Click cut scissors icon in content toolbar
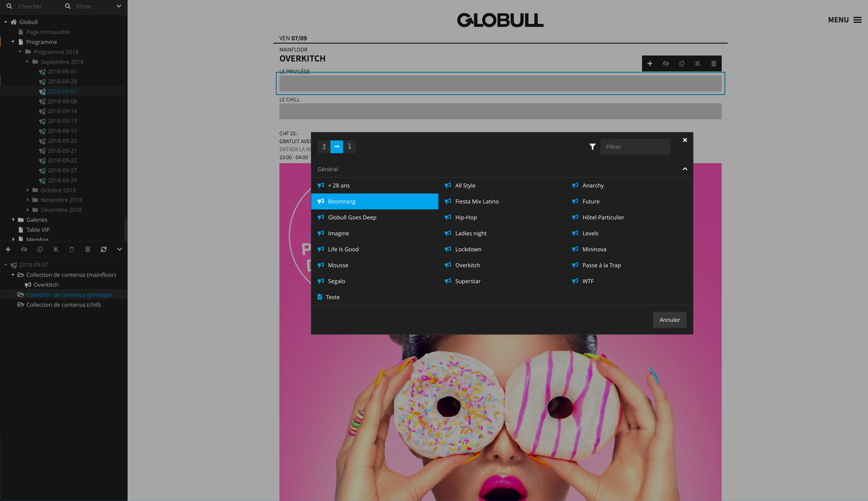 (x=697, y=63)
